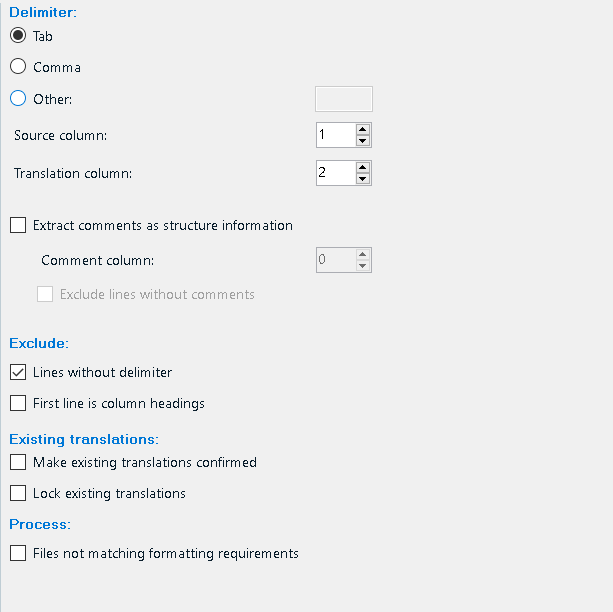The height and width of the screenshot is (612, 613).
Task: Click the Translation column number field
Action: (x=335, y=173)
